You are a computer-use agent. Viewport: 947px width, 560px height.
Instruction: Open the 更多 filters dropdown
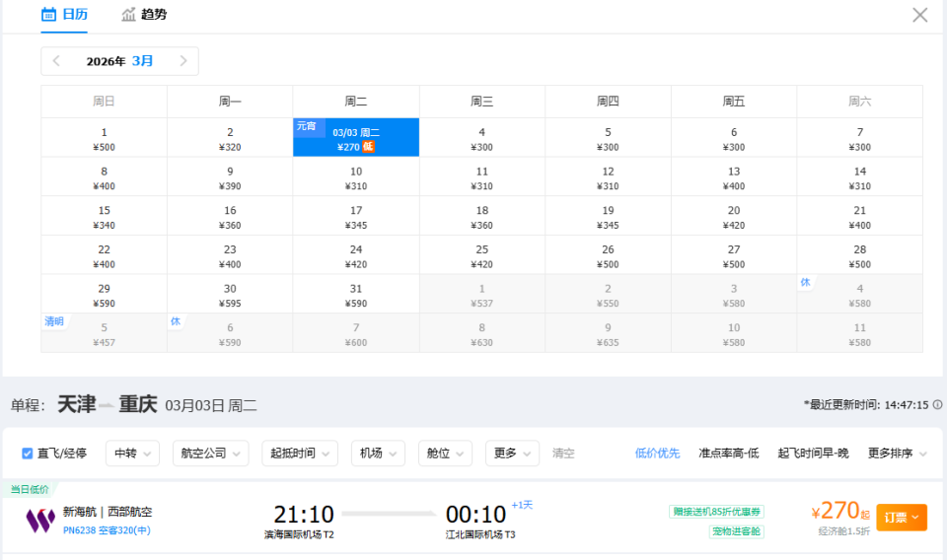click(512, 454)
